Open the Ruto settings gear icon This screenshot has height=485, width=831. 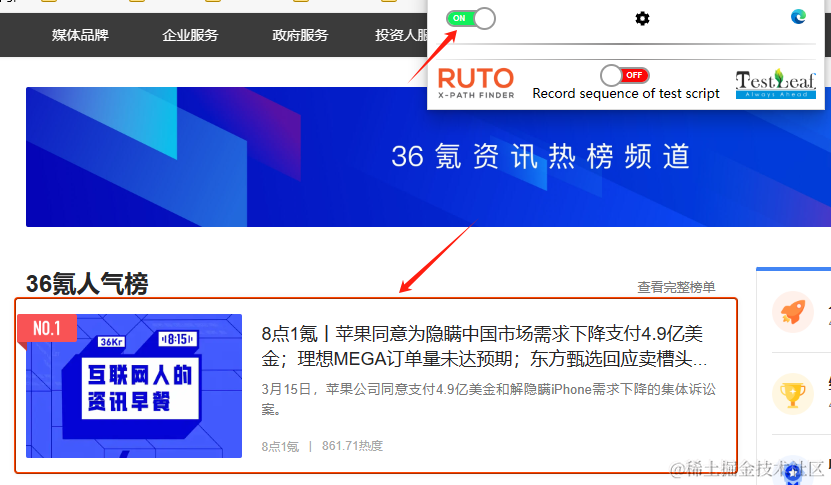coord(642,19)
